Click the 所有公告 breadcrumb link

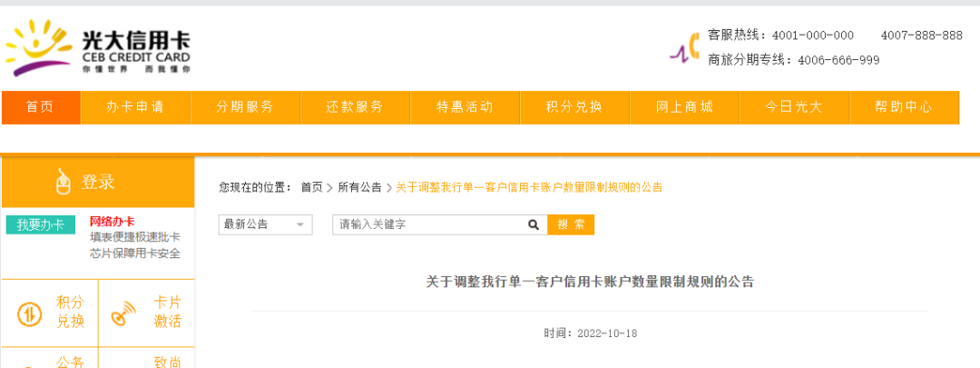pos(359,187)
